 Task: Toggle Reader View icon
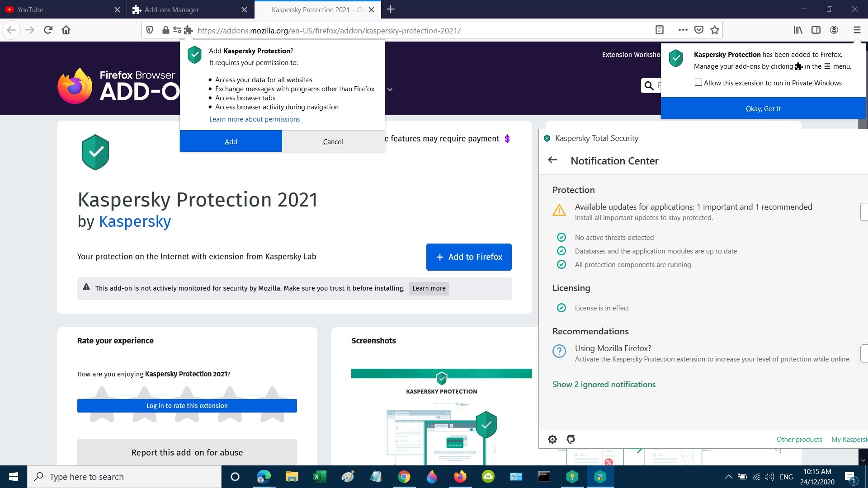[x=660, y=30]
